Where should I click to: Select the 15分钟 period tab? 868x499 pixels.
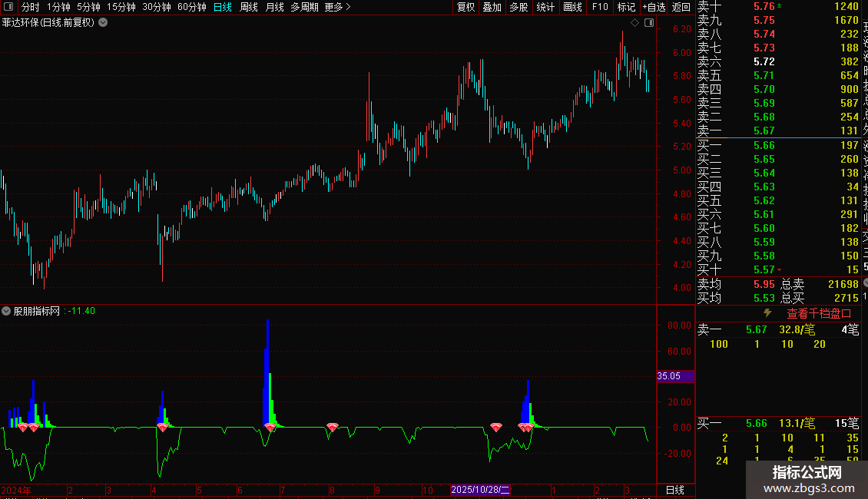121,7
